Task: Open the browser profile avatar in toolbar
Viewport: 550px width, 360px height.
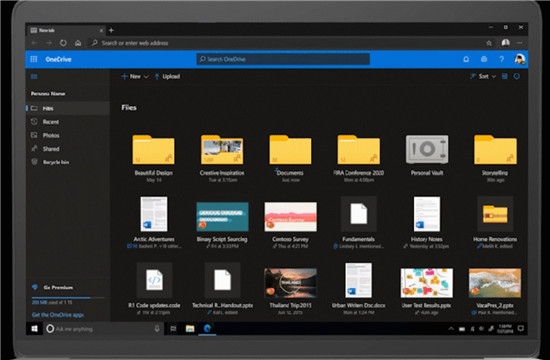Action: tap(505, 42)
